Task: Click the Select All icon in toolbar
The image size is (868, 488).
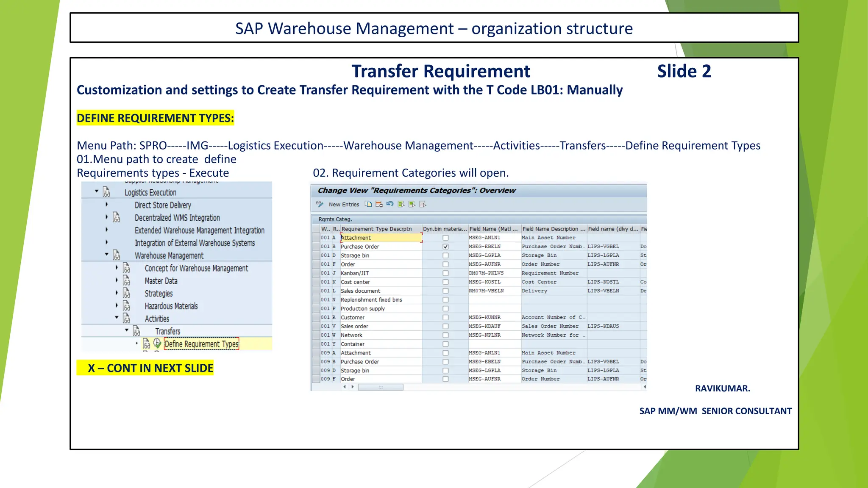Action: click(x=401, y=204)
